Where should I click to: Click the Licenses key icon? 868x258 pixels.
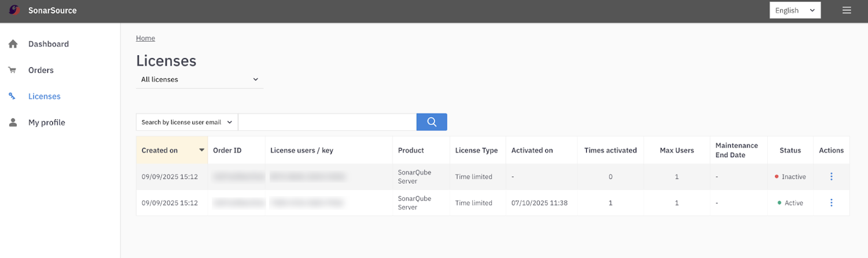coord(12,96)
